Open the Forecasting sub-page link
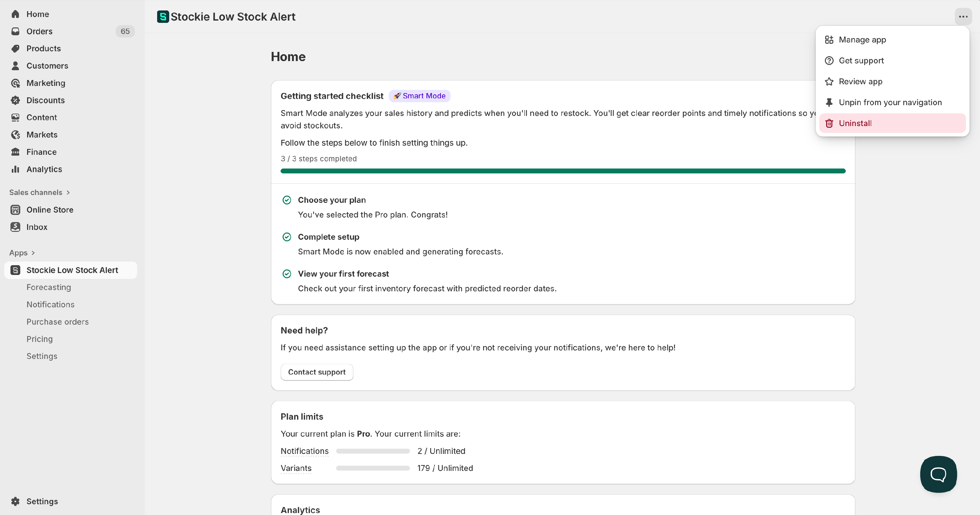 click(x=49, y=287)
